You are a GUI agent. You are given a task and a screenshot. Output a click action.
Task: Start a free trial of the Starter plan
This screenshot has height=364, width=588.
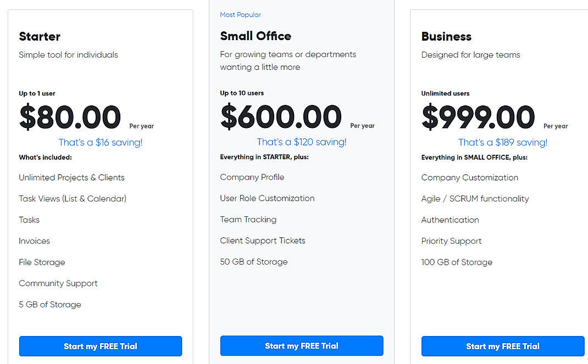tap(100, 346)
